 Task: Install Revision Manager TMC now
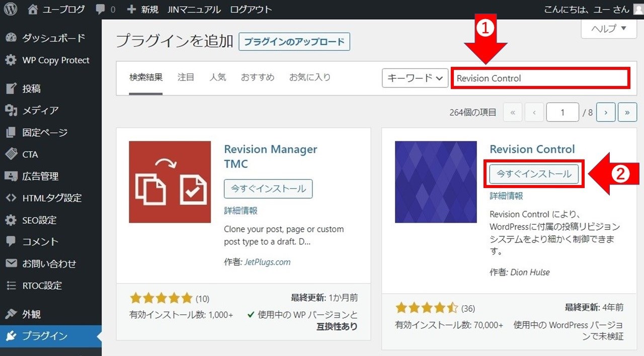pos(268,189)
